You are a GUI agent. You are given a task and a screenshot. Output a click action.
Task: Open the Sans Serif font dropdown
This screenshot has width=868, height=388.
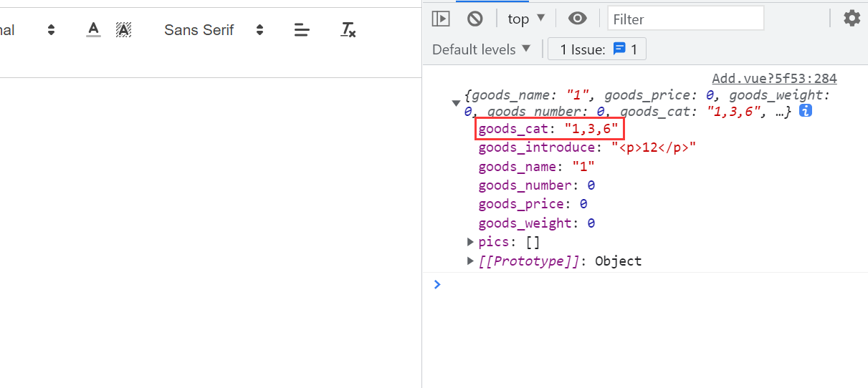tap(214, 29)
